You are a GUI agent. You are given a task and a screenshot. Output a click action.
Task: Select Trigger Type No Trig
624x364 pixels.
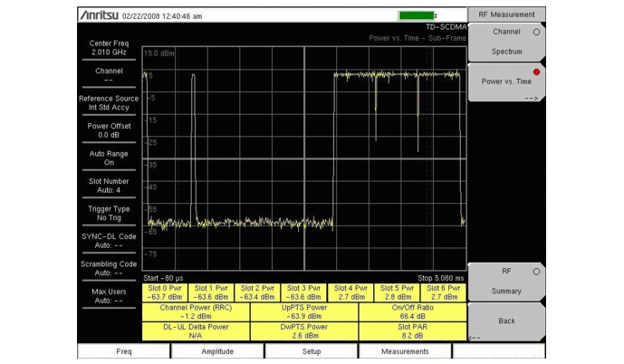coord(109,213)
